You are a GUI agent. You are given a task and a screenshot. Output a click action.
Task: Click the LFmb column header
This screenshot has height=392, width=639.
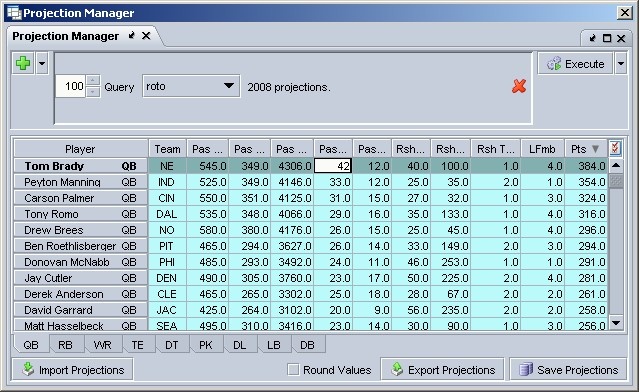(x=542, y=149)
